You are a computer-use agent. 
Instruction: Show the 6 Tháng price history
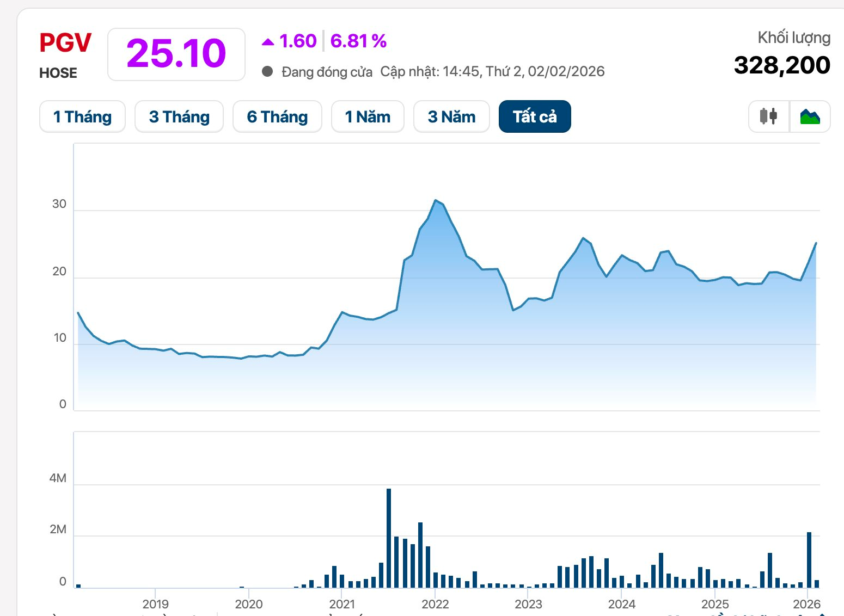point(277,116)
